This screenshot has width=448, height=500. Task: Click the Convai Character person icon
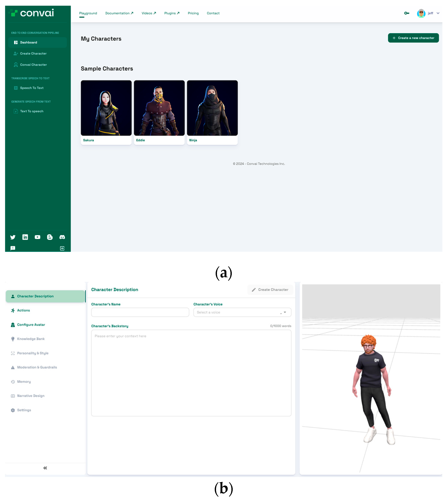point(16,64)
